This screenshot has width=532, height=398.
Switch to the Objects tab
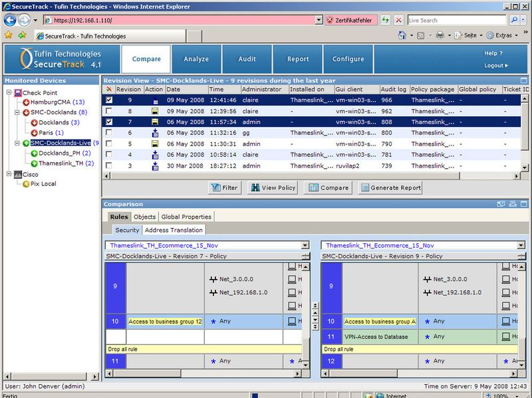144,217
